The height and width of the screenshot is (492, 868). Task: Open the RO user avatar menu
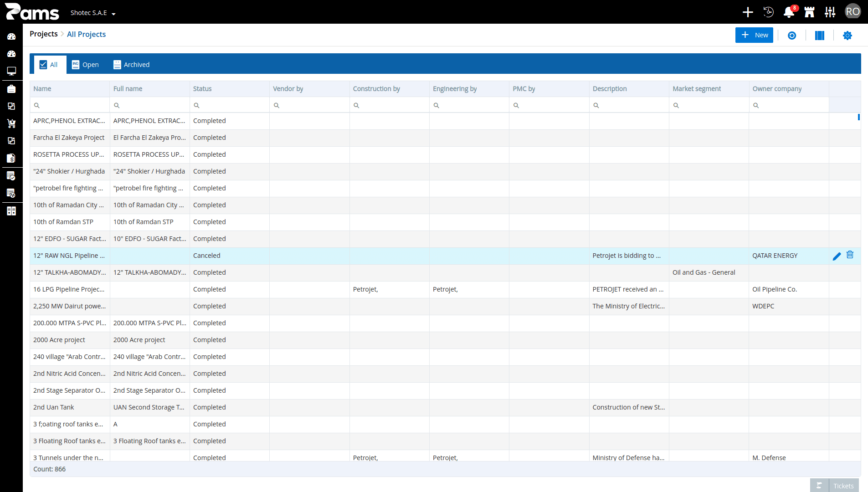853,12
